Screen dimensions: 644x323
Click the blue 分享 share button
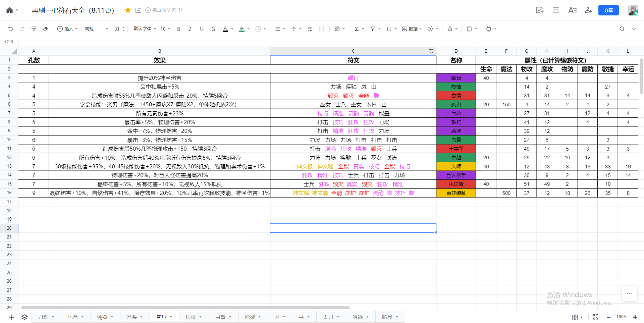pyautogui.click(x=608, y=10)
